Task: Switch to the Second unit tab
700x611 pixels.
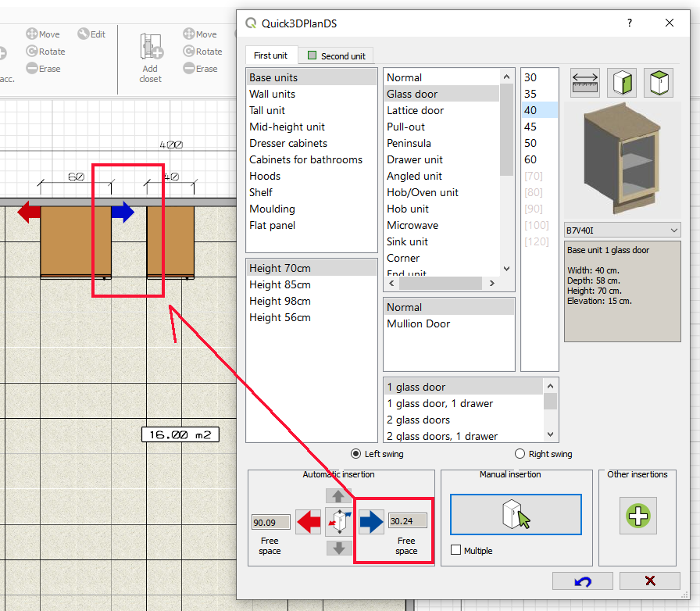Action: point(336,55)
